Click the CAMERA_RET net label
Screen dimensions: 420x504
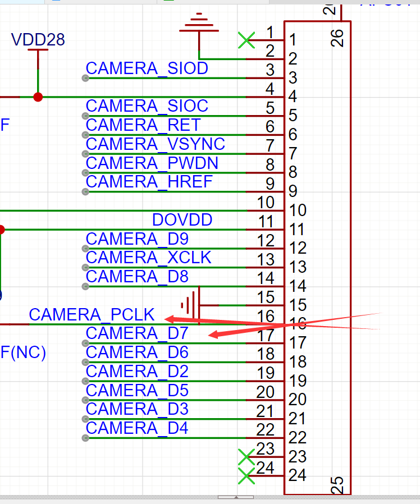(x=143, y=125)
